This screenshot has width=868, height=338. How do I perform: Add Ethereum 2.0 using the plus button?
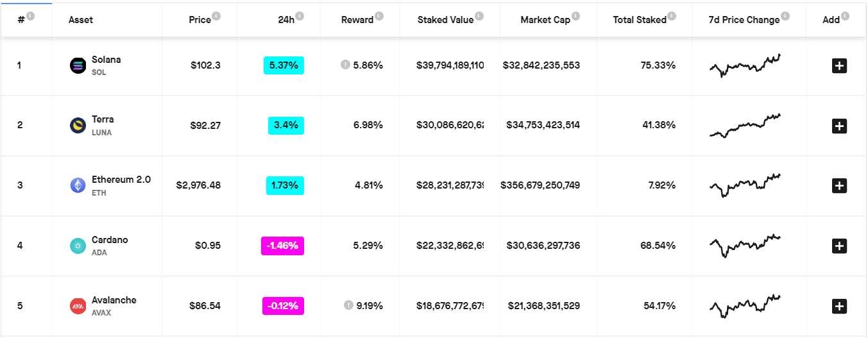tap(839, 186)
